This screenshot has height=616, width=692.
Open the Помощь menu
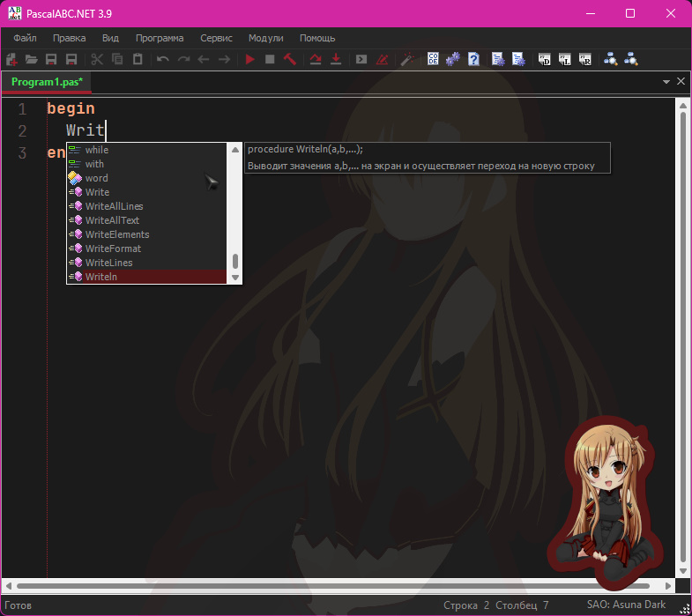317,38
